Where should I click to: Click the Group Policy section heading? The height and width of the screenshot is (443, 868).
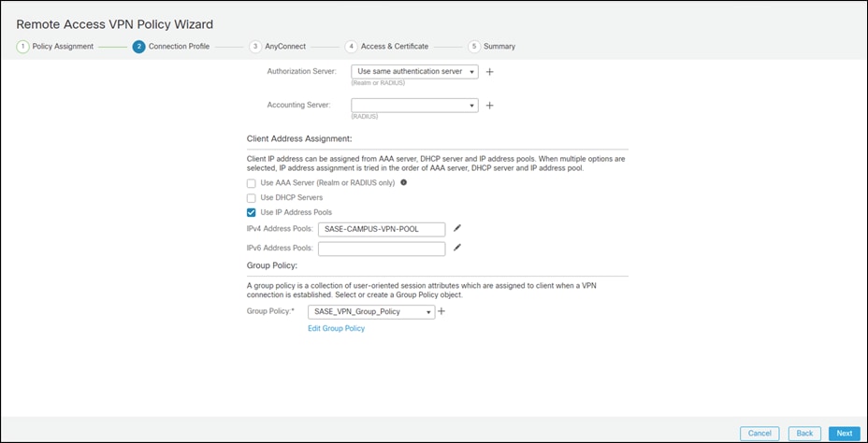(272, 265)
